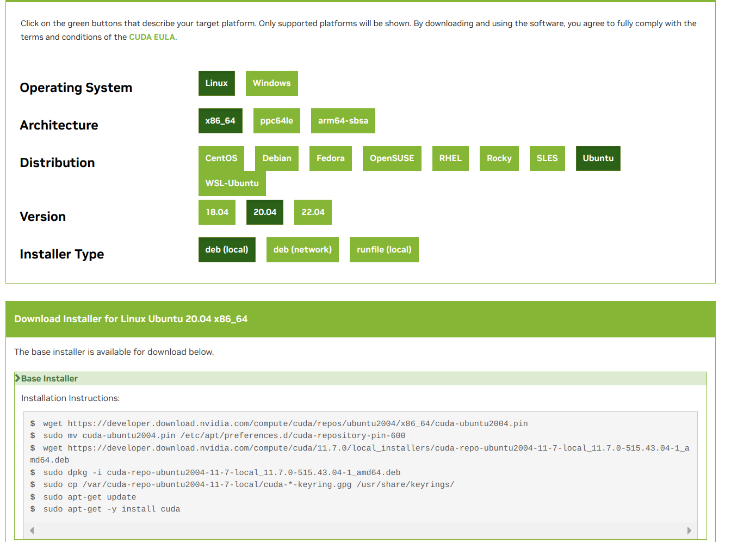Viewport: 756px width, 542px height.
Task: Open the CUDA EULA link
Action: coord(152,37)
